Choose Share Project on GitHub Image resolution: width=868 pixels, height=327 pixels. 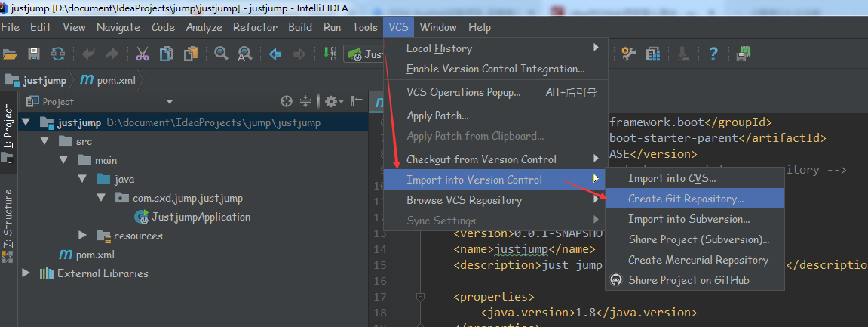pyautogui.click(x=695, y=280)
